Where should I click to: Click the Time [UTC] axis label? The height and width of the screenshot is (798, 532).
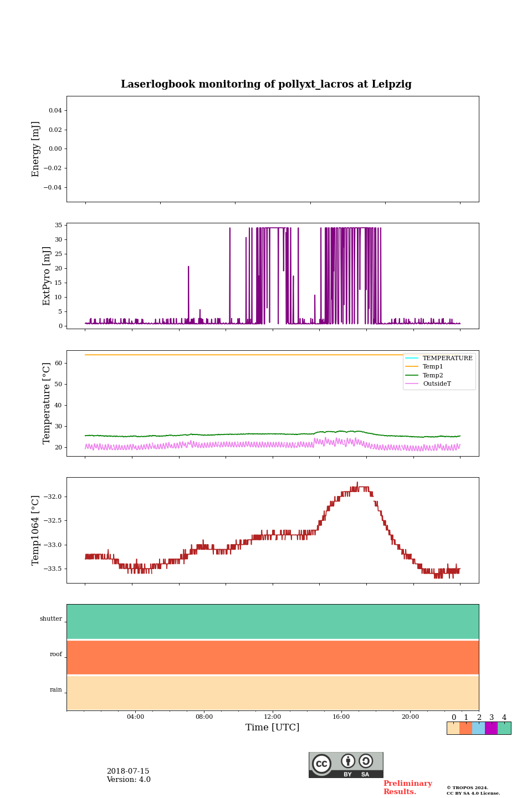tap(273, 728)
